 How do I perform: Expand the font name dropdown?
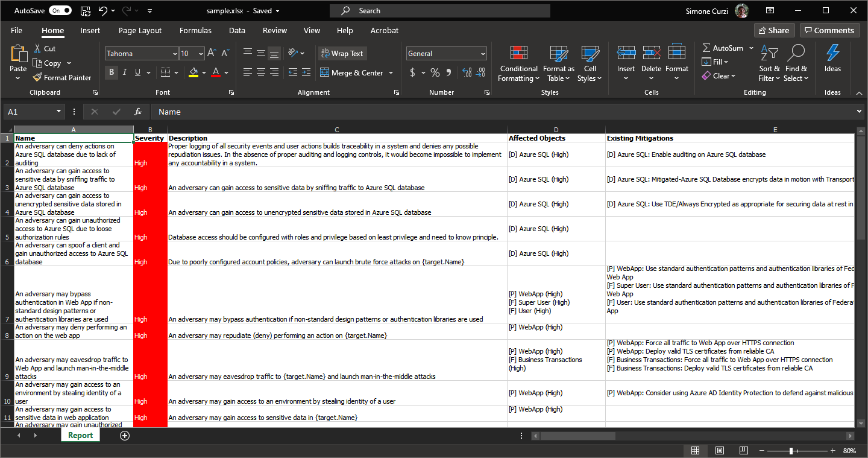(174, 54)
